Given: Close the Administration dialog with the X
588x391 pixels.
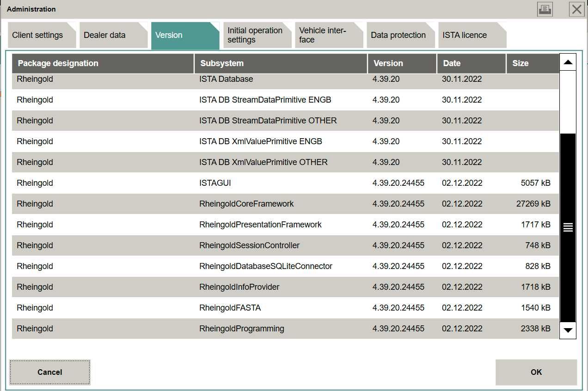Looking at the screenshot, I should pos(576,9).
